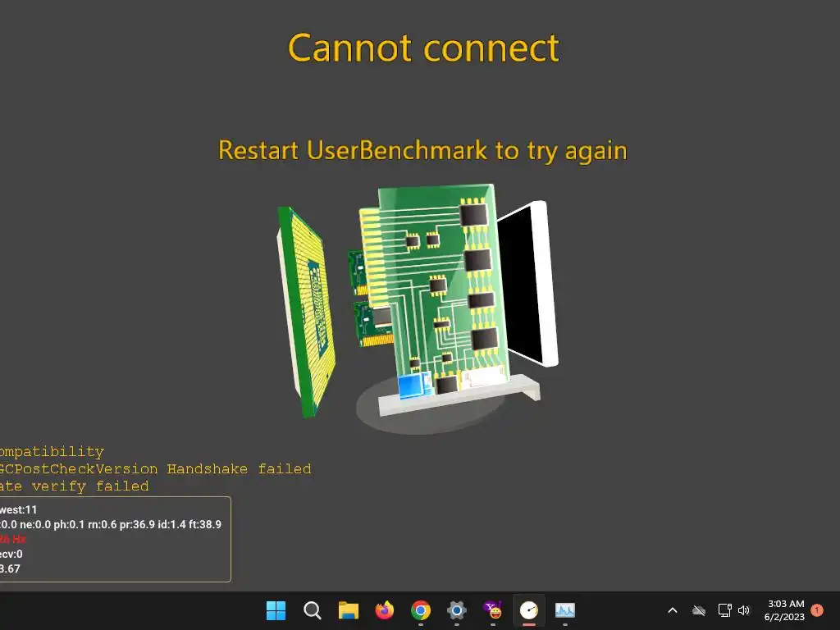This screenshot has height=630, width=840.
Task: Open taskbar Search
Action: (312, 610)
